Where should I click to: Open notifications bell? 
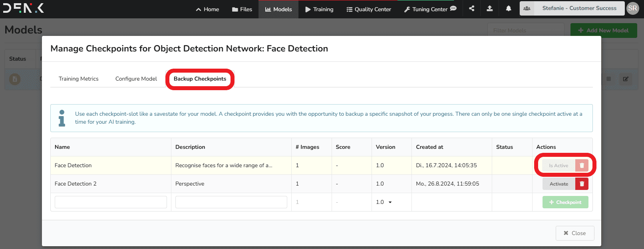pos(509,8)
